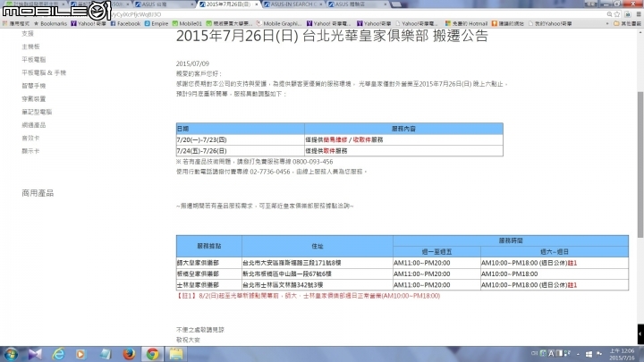Click the 0800-093-456 hotline text
Screen dimensions: 644x362
coord(312,162)
